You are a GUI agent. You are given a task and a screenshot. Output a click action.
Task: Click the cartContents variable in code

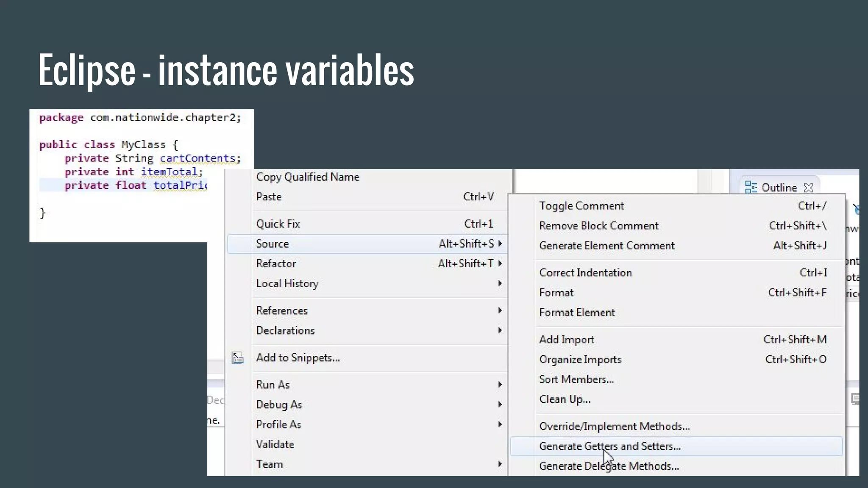click(x=198, y=158)
